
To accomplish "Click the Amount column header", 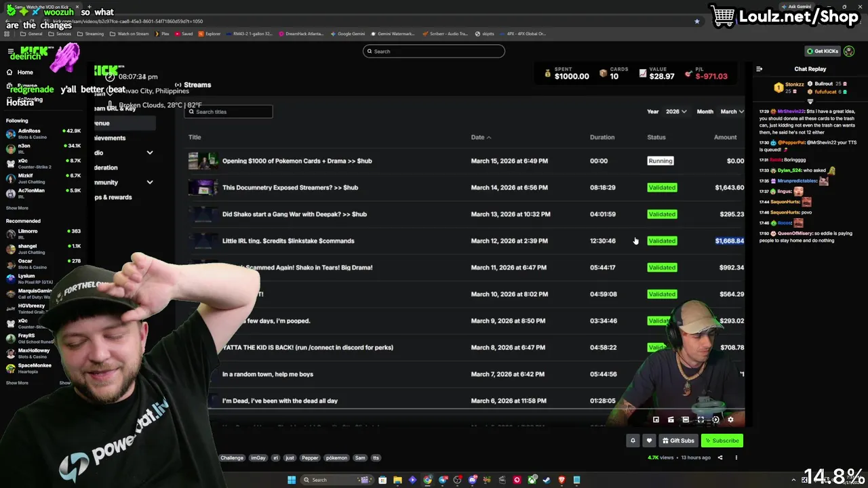I will pos(725,138).
